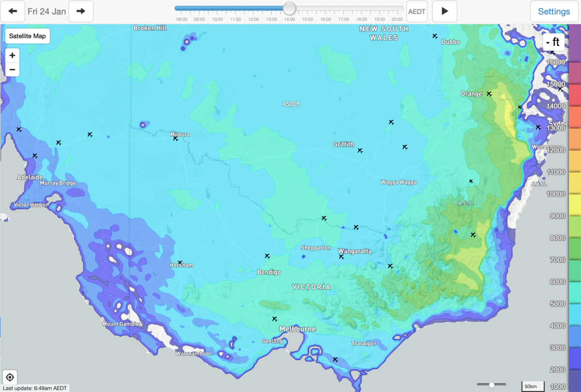This screenshot has height=392, width=581.
Task: Click the airfield icon at Orange
Action: (x=489, y=93)
